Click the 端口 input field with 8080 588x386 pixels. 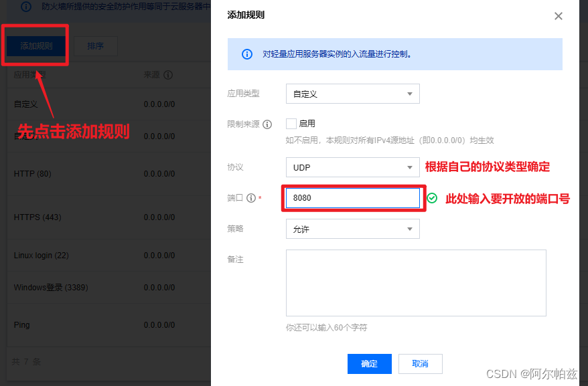point(352,198)
